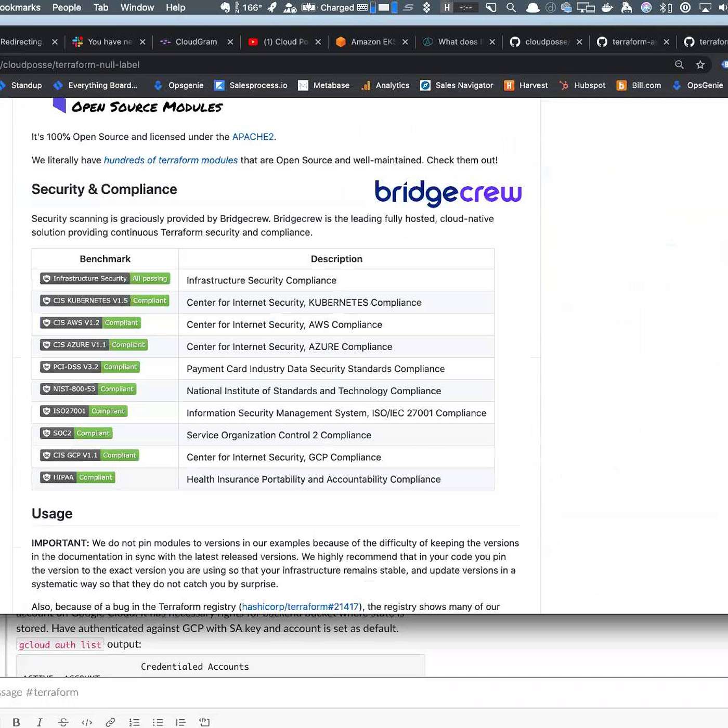Click the bridgecrew logo
This screenshot has width=728, height=728.
tap(448, 193)
